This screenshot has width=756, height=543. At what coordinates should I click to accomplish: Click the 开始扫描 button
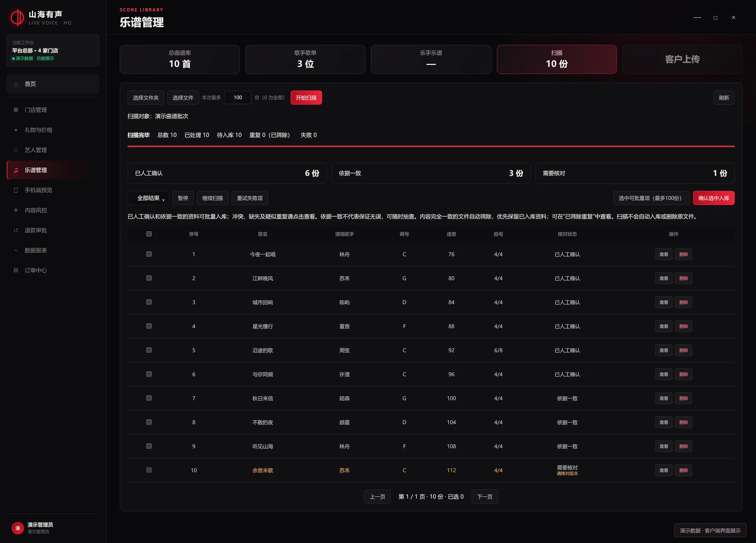click(x=306, y=98)
